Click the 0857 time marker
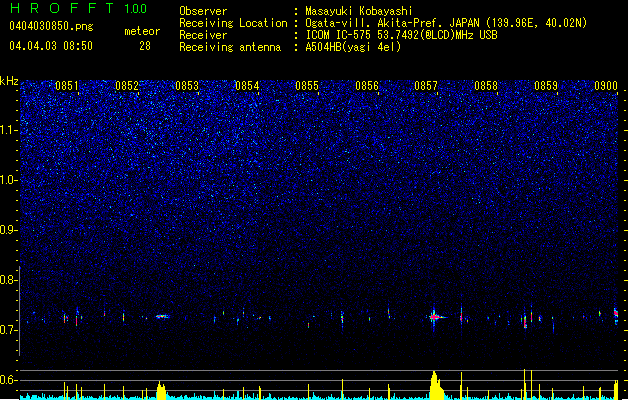This screenshot has height=400, width=629. coord(426,86)
